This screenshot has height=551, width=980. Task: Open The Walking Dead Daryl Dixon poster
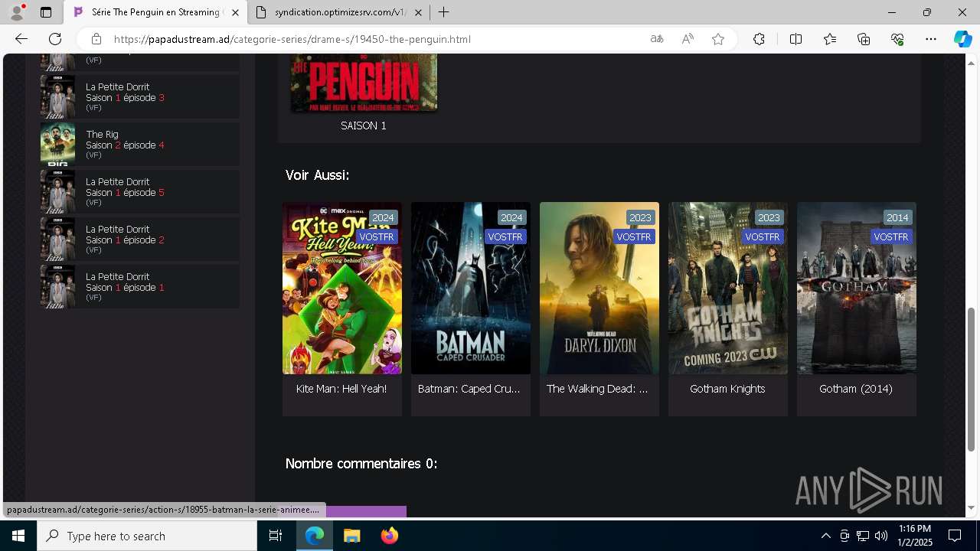(x=599, y=289)
